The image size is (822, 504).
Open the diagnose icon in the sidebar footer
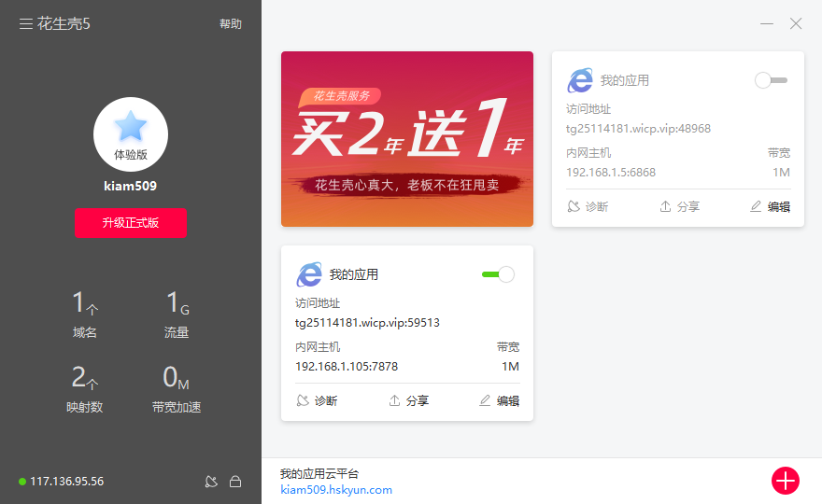click(211, 482)
